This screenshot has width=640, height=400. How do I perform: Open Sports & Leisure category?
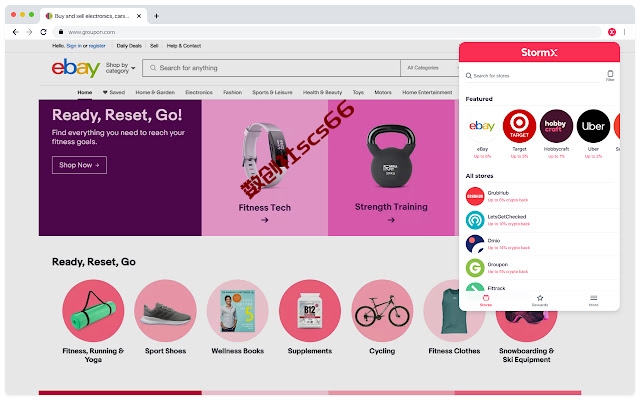(272, 92)
